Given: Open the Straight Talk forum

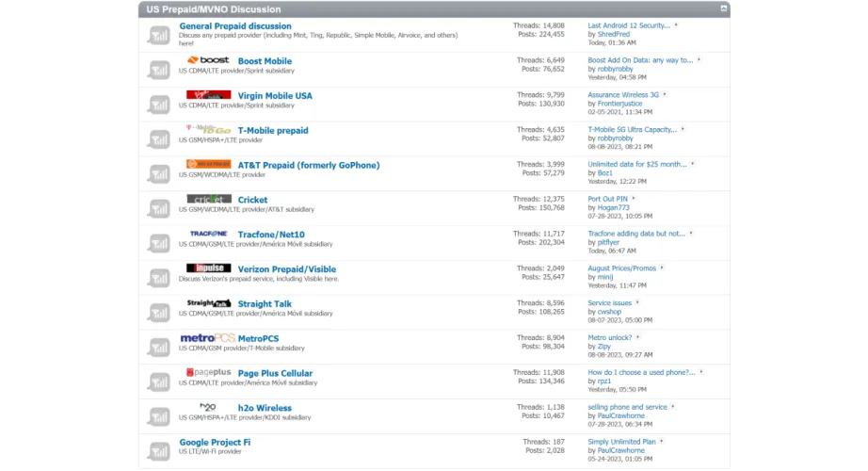Looking at the screenshot, I should tap(265, 304).
